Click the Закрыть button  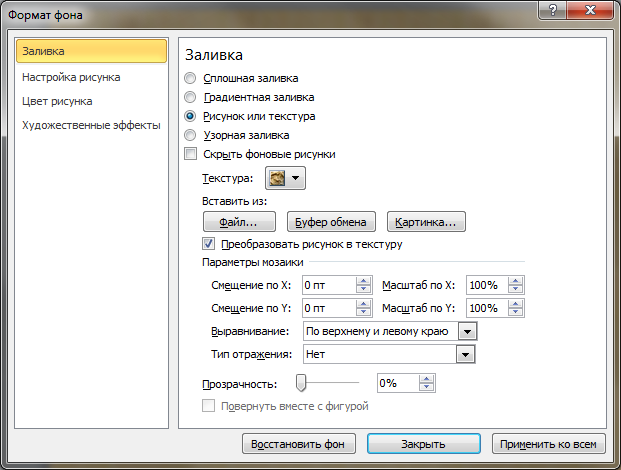(x=424, y=444)
